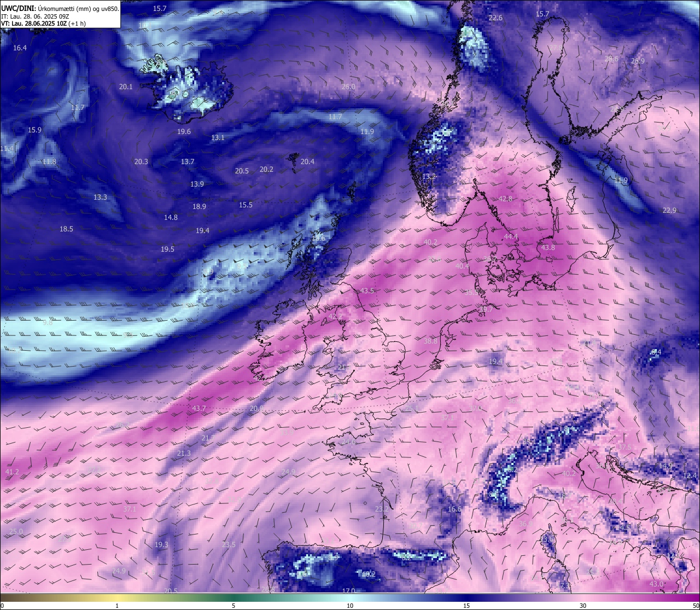Viewport: 700px width, 610px height.
Task: Click the 43.7 value southwest of Ireland
Action: (199, 409)
